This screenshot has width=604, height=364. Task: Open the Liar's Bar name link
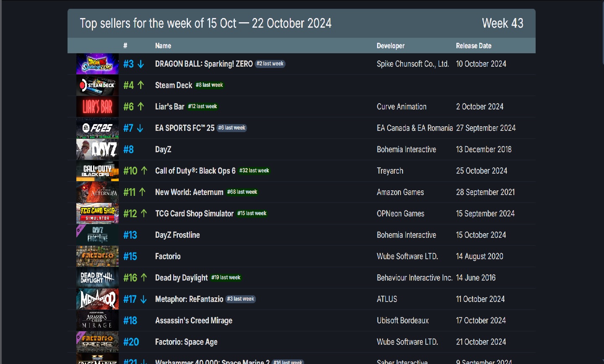point(170,107)
